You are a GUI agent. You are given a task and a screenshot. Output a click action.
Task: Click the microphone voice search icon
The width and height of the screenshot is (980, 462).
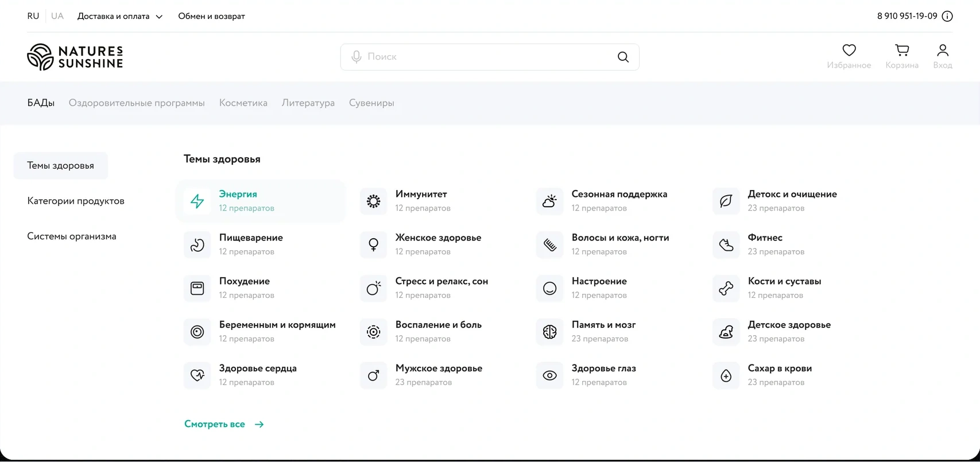[x=357, y=57]
